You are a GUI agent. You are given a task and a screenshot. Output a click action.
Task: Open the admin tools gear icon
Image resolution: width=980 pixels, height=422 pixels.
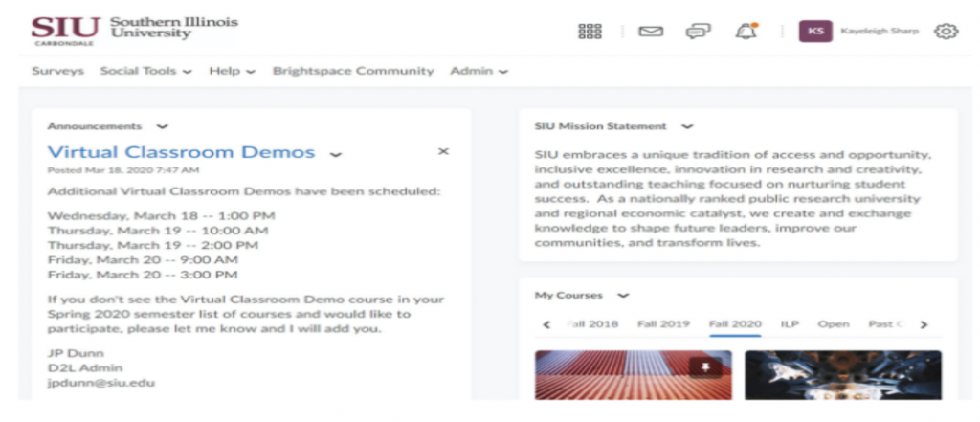(x=947, y=32)
